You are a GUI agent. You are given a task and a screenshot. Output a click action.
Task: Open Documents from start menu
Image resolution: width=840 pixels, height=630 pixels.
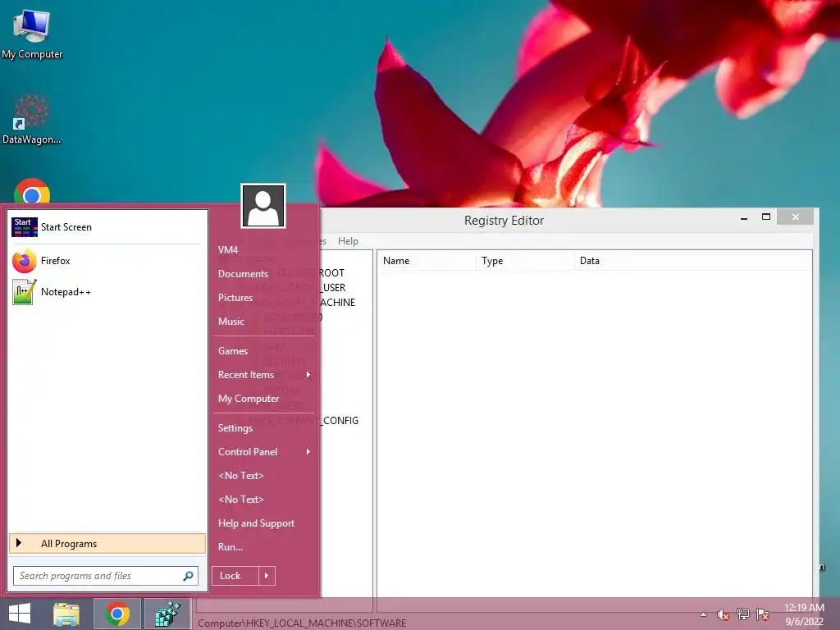[243, 274]
